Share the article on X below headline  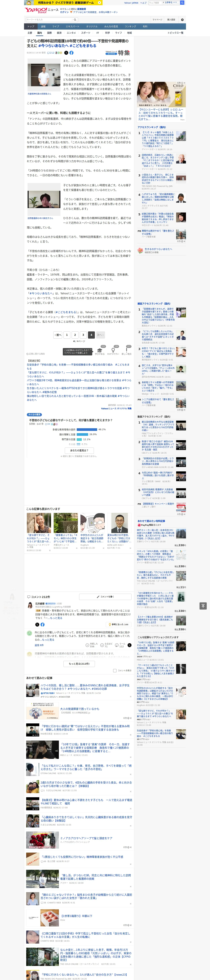[66, 53]
